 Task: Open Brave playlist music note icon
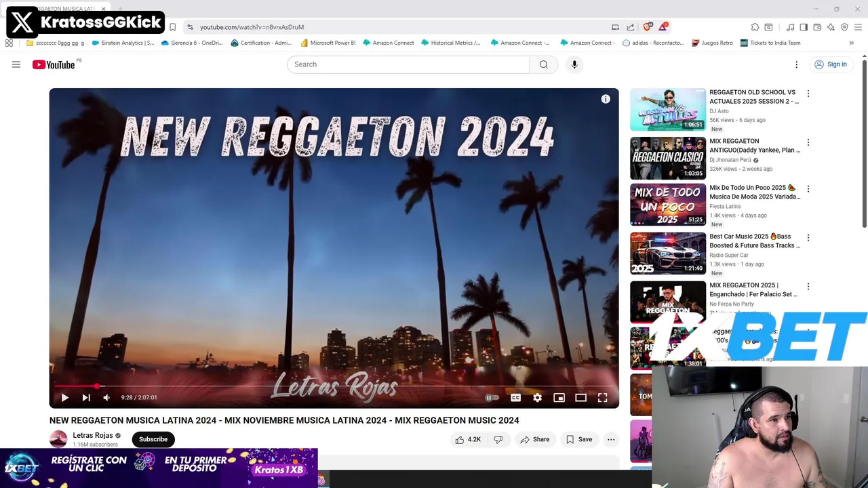[x=790, y=27]
